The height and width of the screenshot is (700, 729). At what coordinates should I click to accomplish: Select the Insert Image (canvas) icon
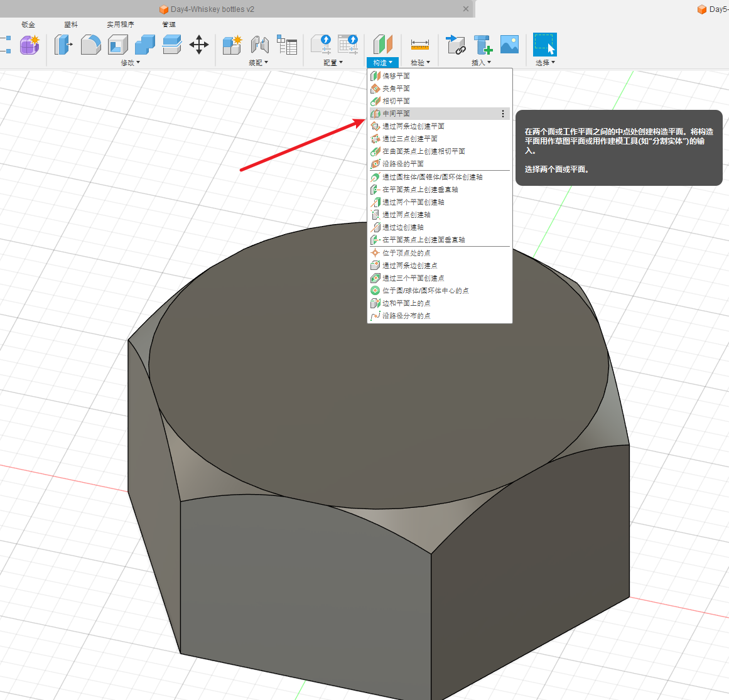(509, 45)
